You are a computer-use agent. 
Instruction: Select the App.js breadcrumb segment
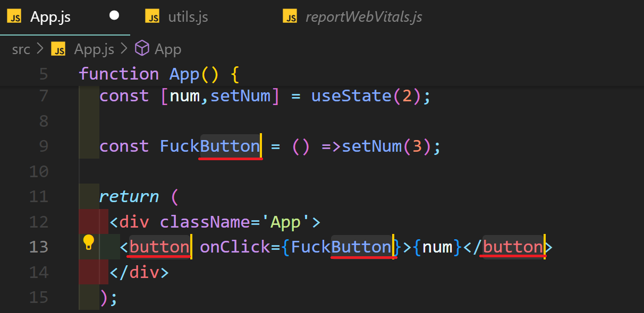click(94, 49)
